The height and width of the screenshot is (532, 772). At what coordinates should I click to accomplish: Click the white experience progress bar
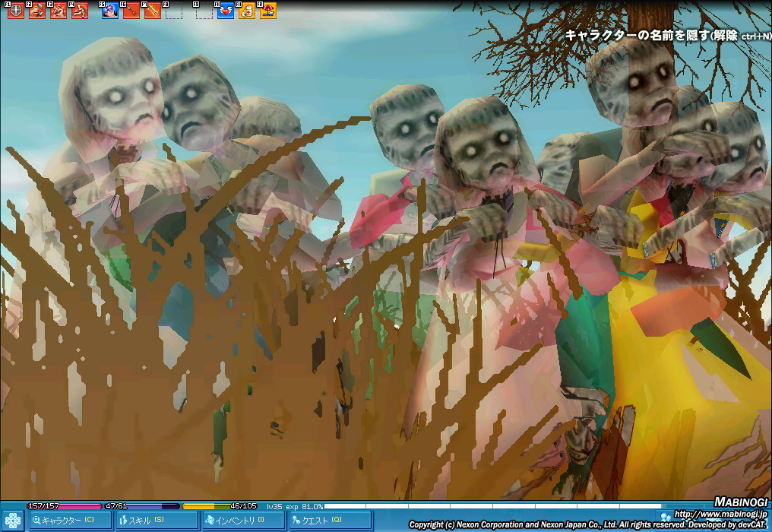coord(492,506)
